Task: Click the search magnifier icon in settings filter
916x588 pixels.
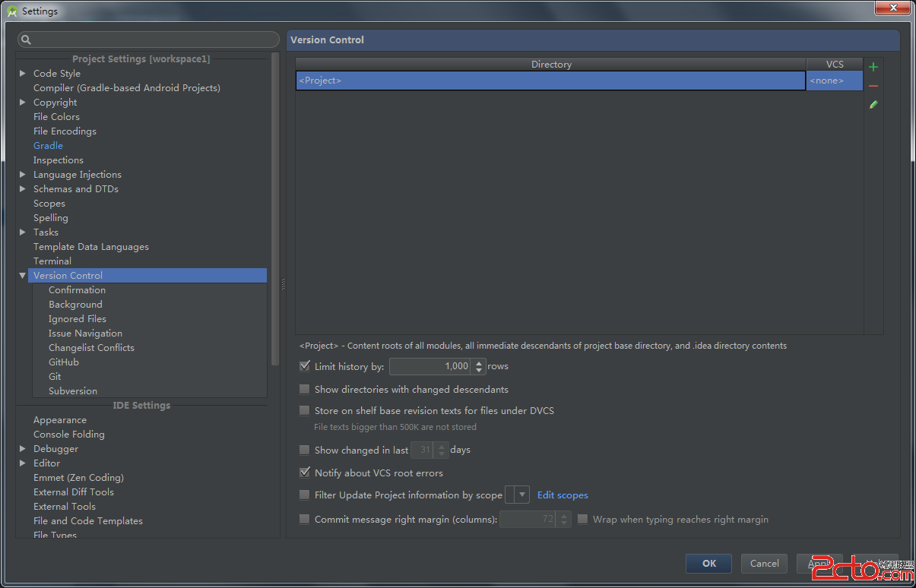Action: coord(27,40)
